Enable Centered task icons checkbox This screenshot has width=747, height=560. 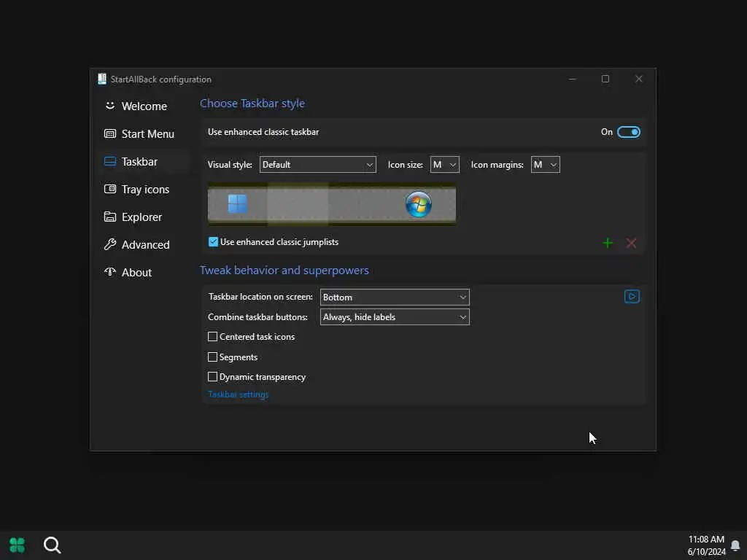[x=212, y=337]
